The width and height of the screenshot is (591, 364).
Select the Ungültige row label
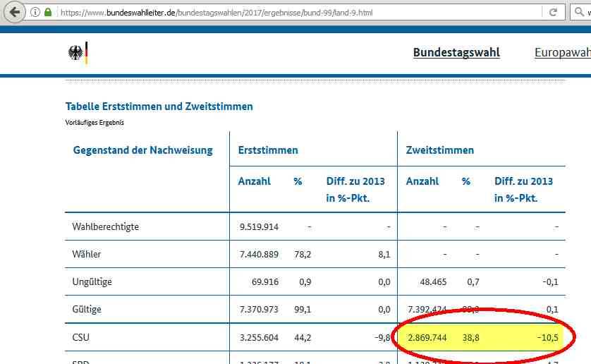click(x=92, y=282)
